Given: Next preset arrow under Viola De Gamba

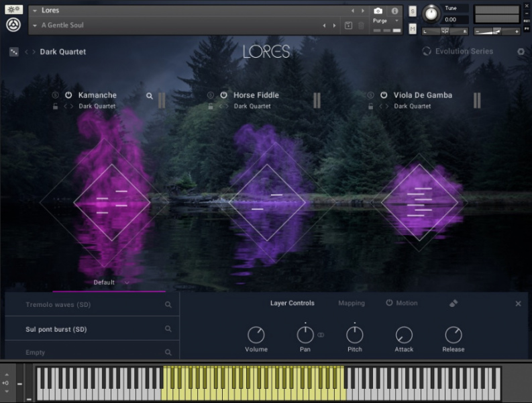Looking at the screenshot, I should coord(387,106).
